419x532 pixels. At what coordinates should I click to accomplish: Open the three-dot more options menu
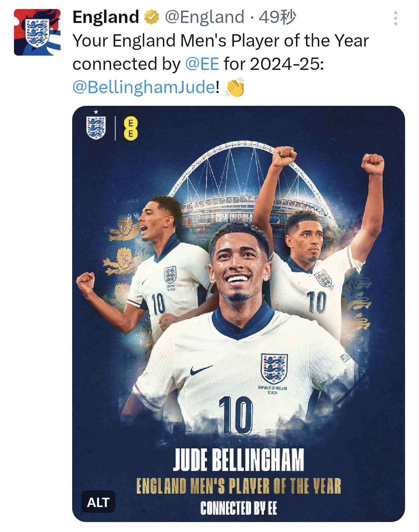tap(395, 18)
